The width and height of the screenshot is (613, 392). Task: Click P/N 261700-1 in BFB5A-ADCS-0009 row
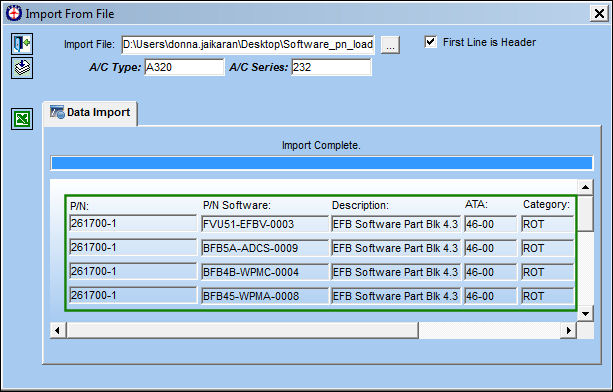pyautogui.click(x=133, y=247)
